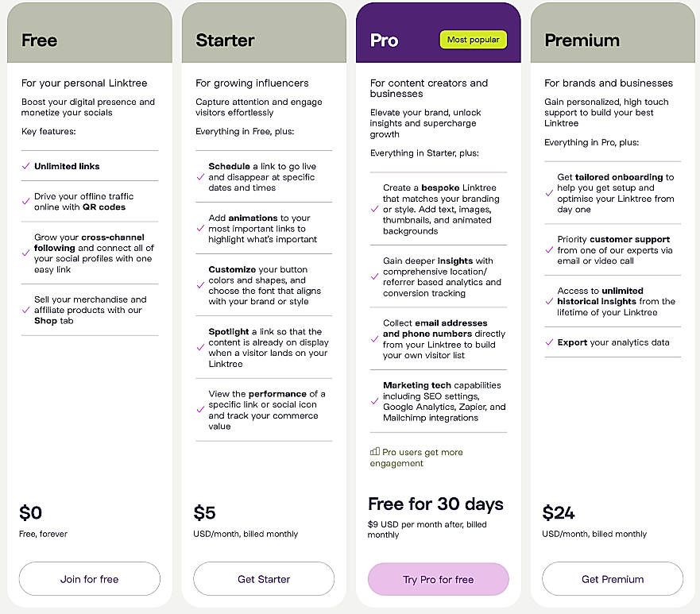This screenshot has height=614, width=700.
Task: Click the Most popular badge
Action: click(473, 39)
